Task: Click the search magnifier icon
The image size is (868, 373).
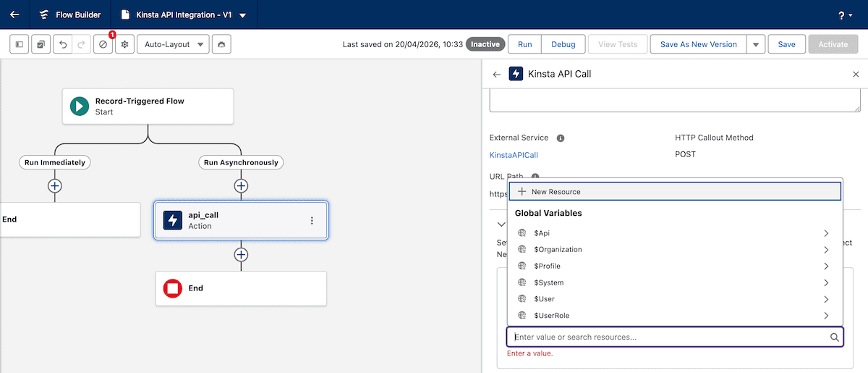Action: 834,338
